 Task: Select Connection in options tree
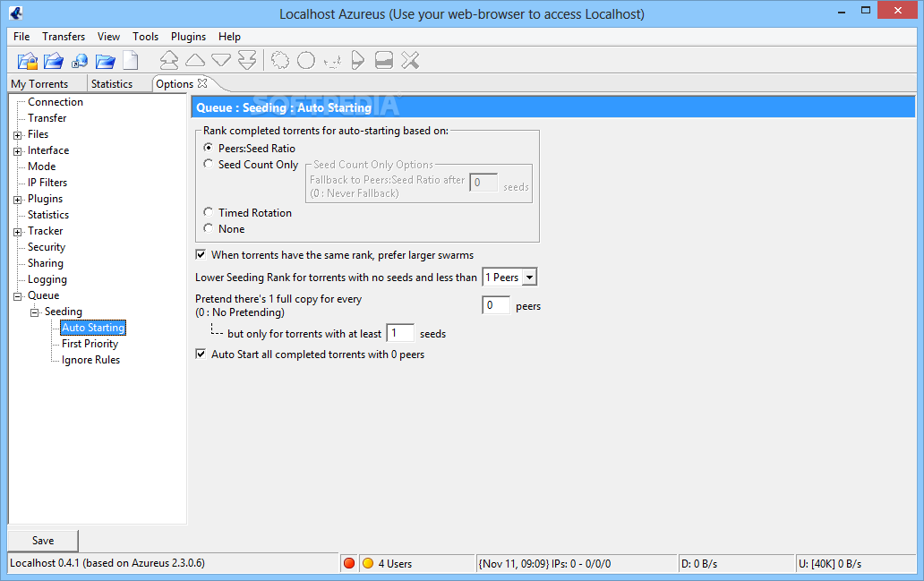[x=56, y=102]
